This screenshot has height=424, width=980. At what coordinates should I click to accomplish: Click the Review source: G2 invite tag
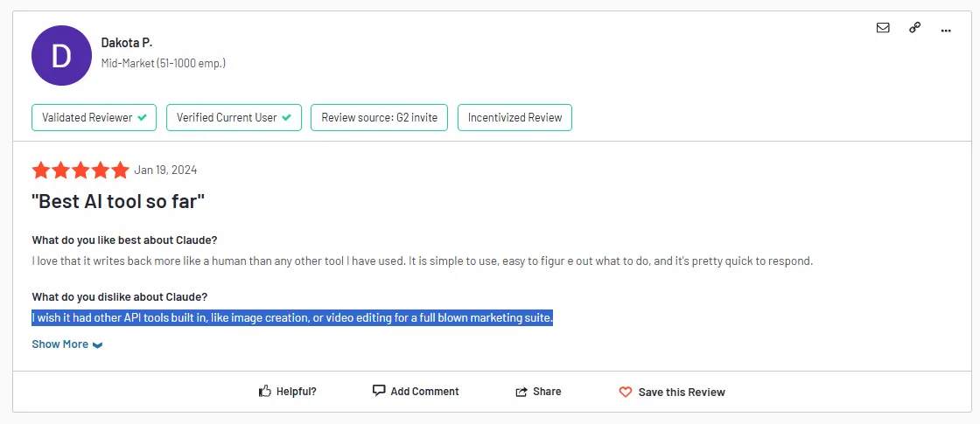[x=380, y=117]
